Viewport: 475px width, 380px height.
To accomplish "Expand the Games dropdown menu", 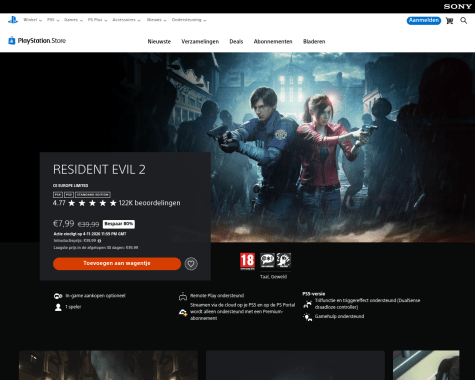I will pyautogui.click(x=73, y=20).
